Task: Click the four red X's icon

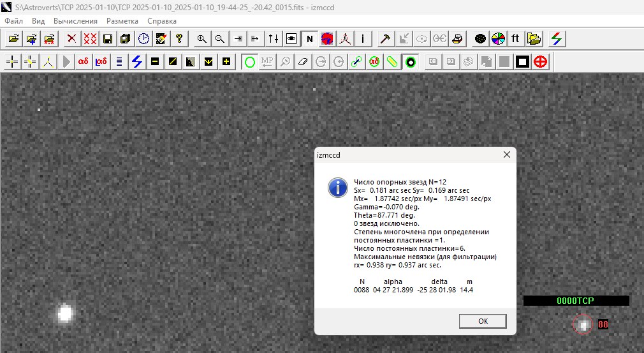Action: (90, 39)
